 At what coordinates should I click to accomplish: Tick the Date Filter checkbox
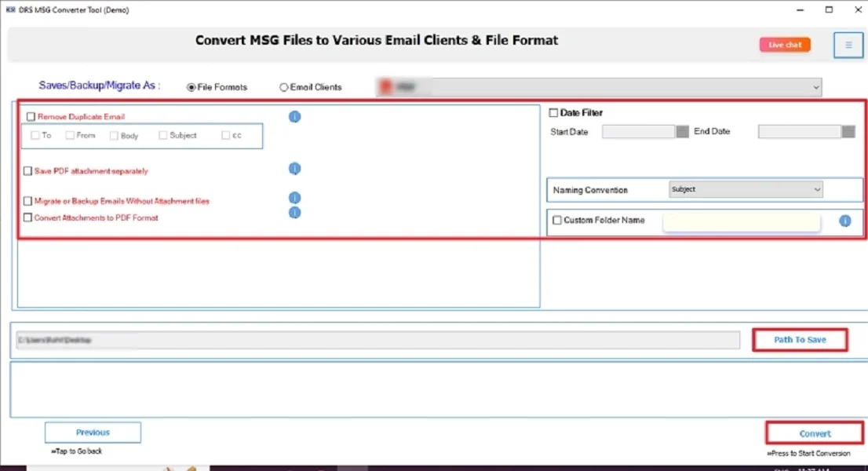[x=553, y=113]
